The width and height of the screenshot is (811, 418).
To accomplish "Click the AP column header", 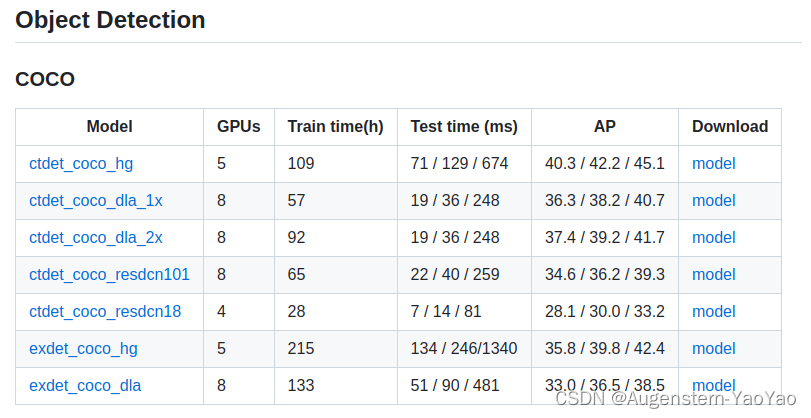I will click(x=604, y=126).
